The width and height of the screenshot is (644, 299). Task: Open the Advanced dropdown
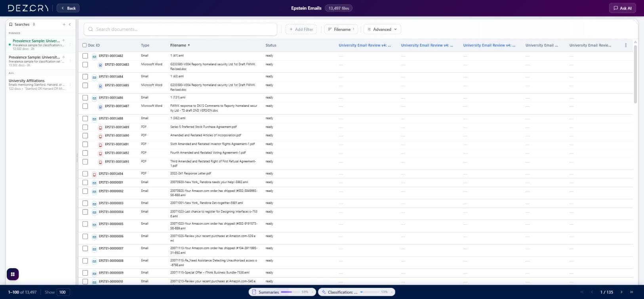coord(382,29)
